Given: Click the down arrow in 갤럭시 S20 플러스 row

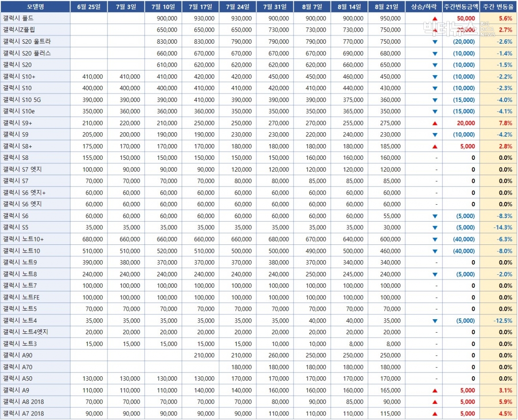Looking at the screenshot, I should click(435, 53).
